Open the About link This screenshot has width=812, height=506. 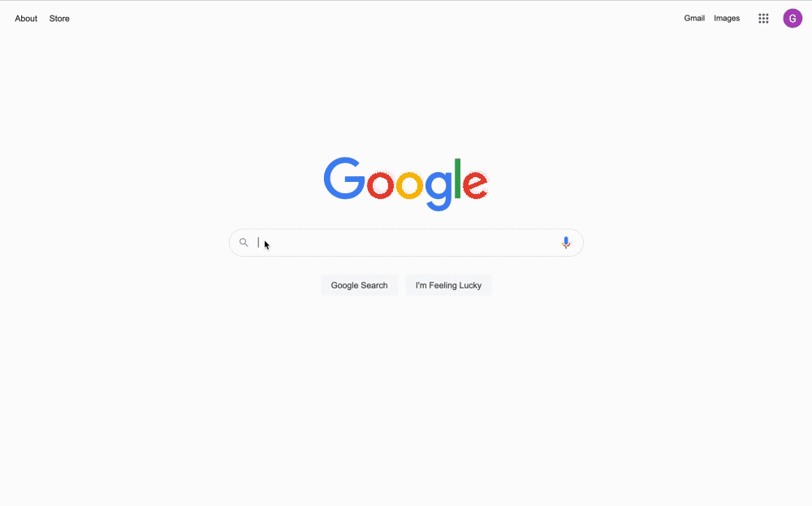[26, 19]
